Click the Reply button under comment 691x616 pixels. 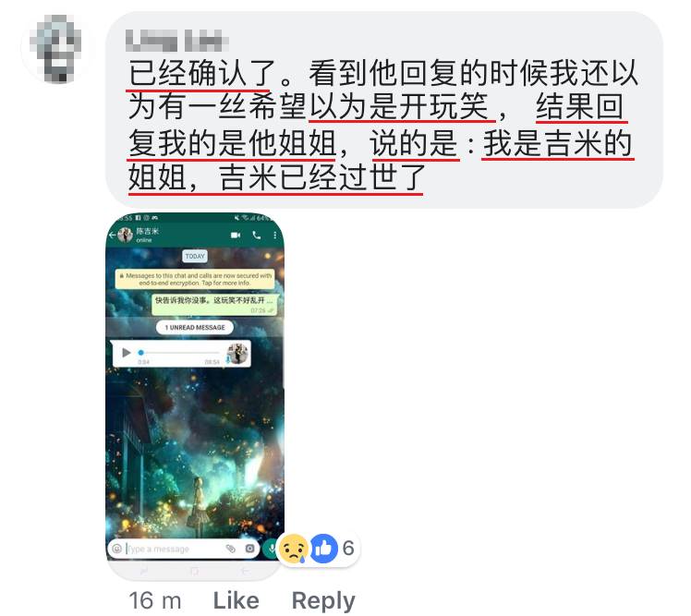point(323,600)
